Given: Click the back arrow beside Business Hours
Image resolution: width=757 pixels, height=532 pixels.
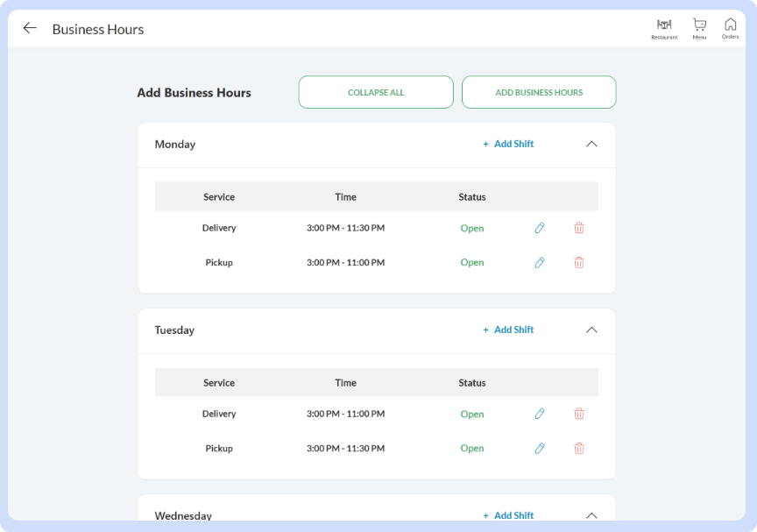Looking at the screenshot, I should (x=30, y=28).
